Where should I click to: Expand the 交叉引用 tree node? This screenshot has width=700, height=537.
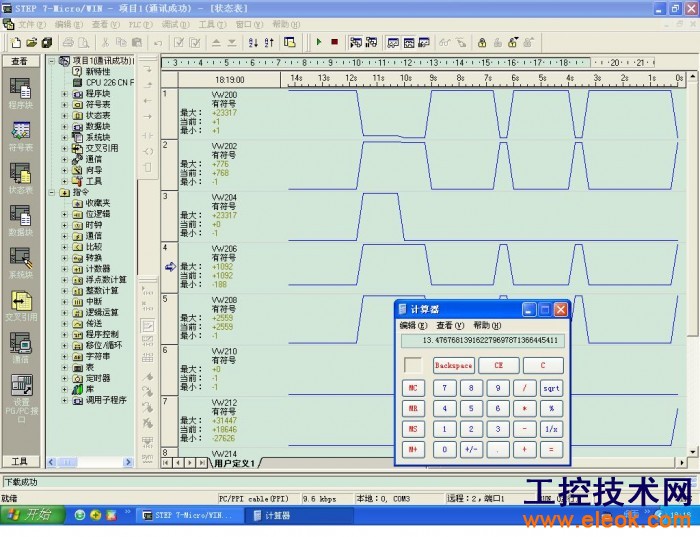point(64,148)
